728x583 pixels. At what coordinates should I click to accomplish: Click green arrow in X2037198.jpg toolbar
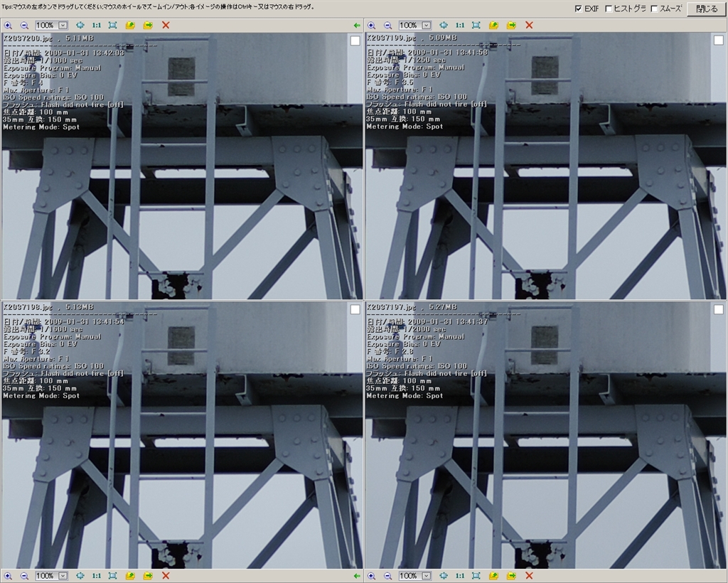coord(357,576)
